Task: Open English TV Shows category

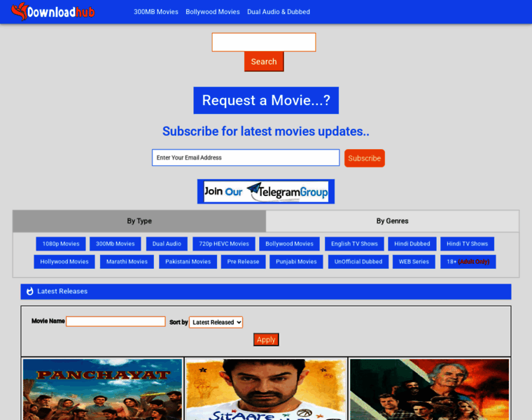Action: pyautogui.click(x=354, y=244)
